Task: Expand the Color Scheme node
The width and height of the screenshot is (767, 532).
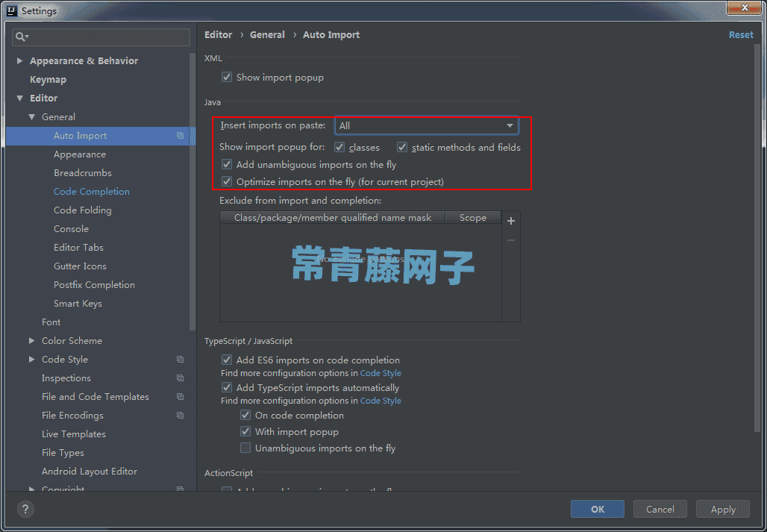Action: point(32,341)
